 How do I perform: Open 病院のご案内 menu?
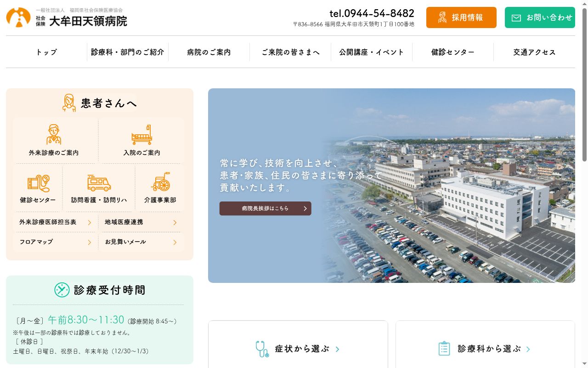(209, 52)
